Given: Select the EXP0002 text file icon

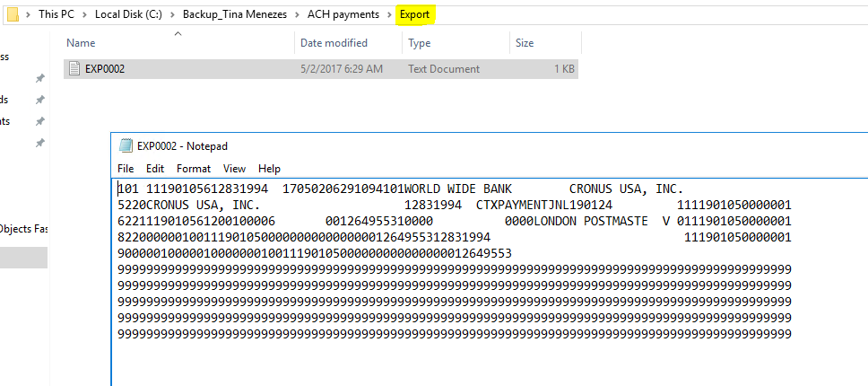Looking at the screenshot, I should [x=74, y=68].
